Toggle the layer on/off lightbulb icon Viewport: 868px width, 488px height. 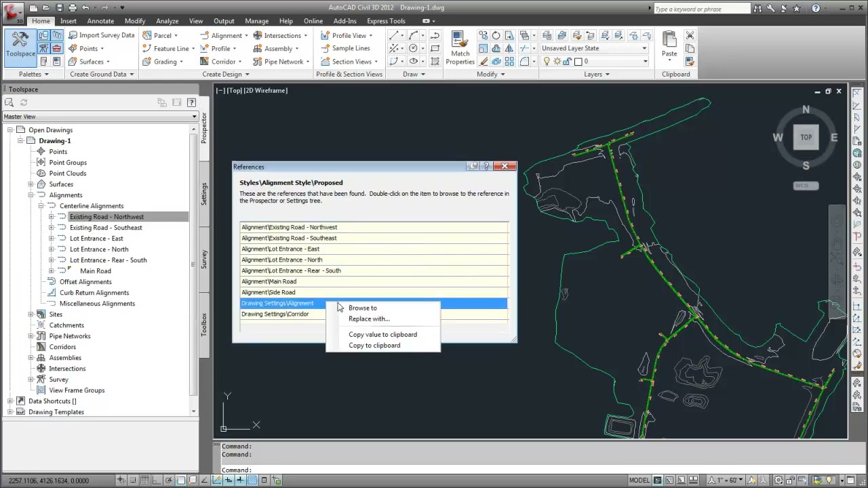click(547, 62)
